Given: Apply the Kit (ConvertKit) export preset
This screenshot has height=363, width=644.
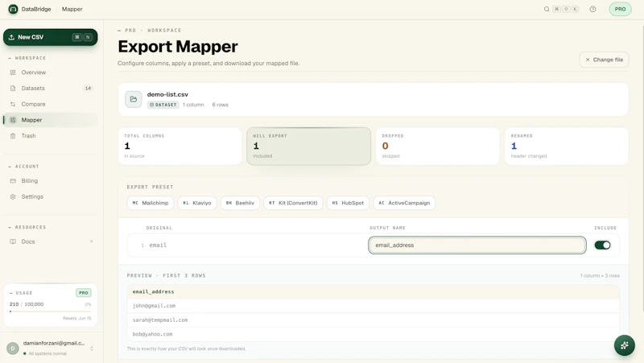Looking at the screenshot, I should click(x=293, y=203).
